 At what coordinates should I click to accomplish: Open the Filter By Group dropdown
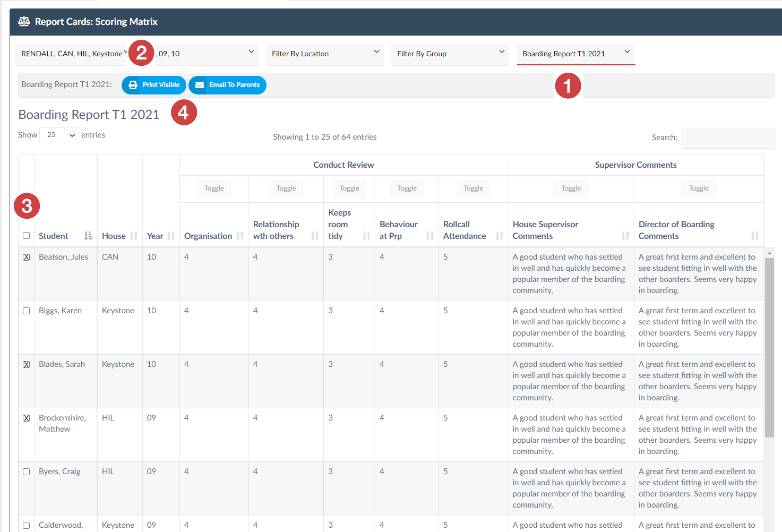(x=450, y=54)
